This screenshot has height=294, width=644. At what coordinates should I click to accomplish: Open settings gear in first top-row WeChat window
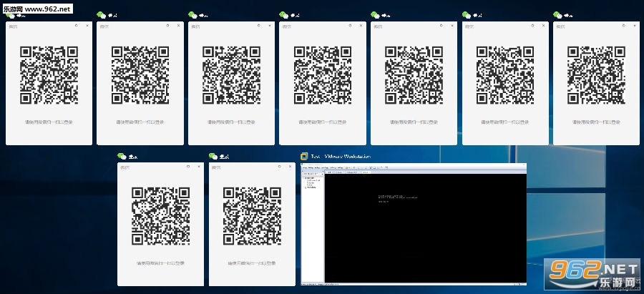point(77,26)
